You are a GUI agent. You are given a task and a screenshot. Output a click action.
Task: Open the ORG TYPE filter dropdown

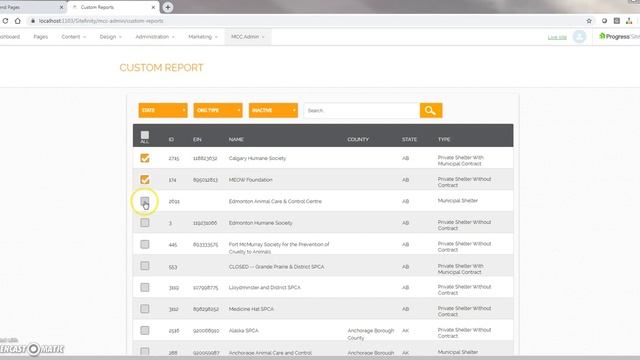click(x=218, y=110)
